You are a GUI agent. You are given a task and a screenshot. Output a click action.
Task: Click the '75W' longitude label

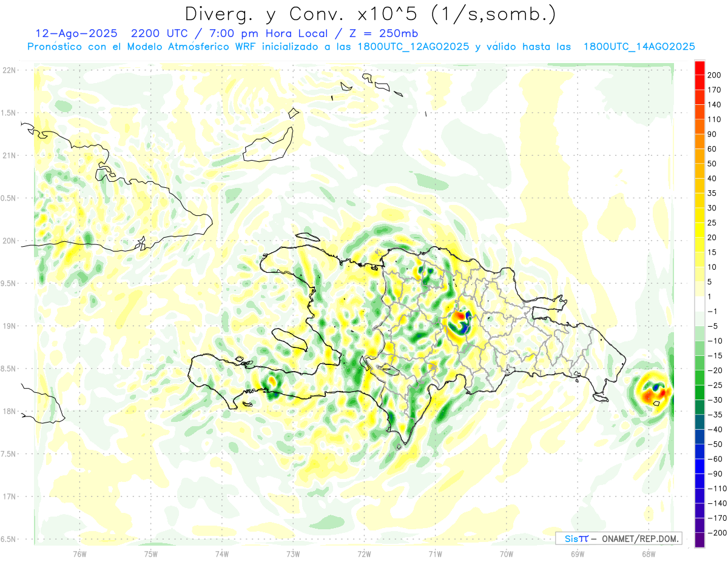point(150,554)
